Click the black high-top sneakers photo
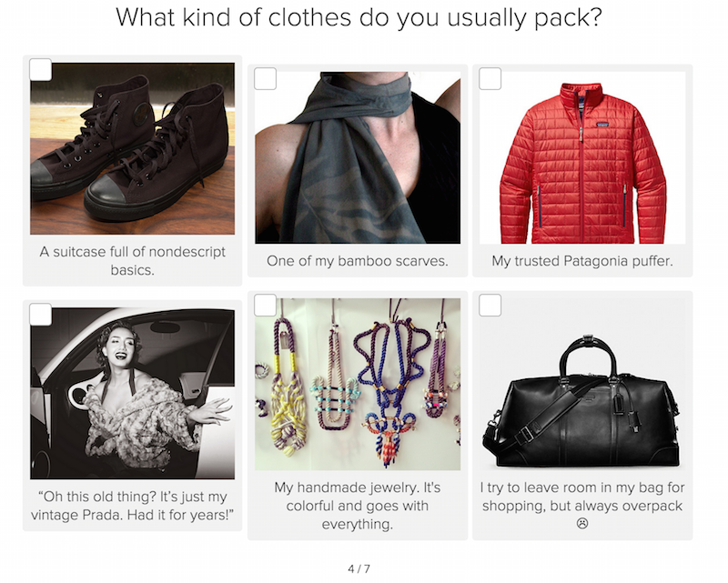This screenshot has height=583, width=728. 132,148
